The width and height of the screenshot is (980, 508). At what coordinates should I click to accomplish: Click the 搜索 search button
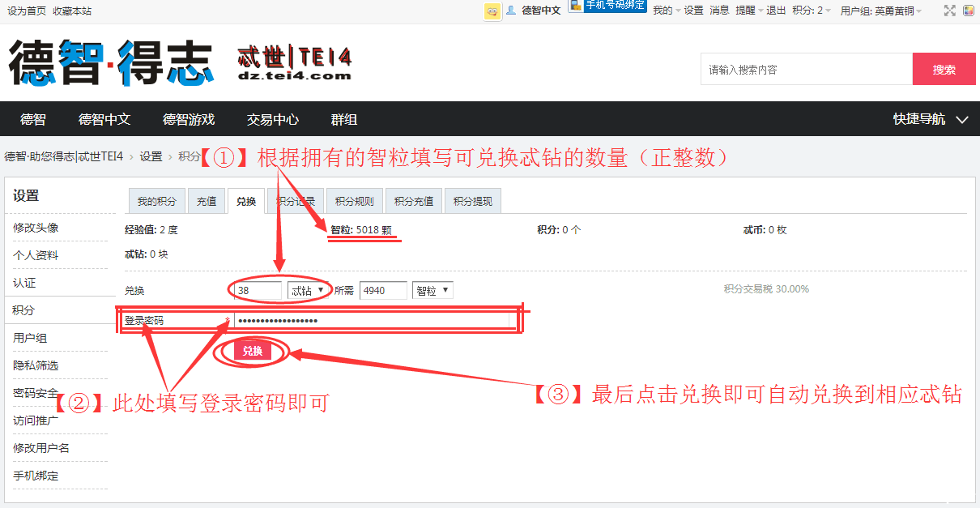tap(944, 69)
